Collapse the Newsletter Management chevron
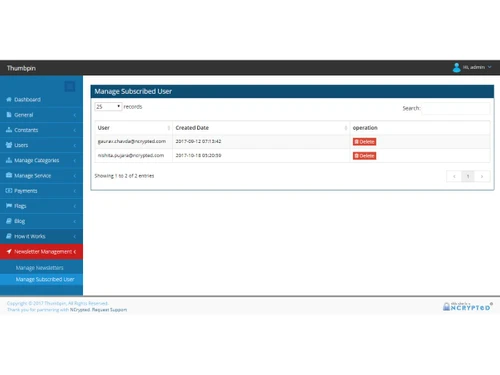 [75, 252]
